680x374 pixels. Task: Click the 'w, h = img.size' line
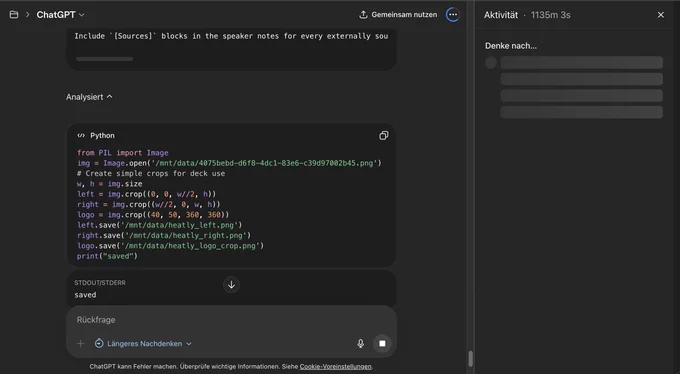coord(109,184)
